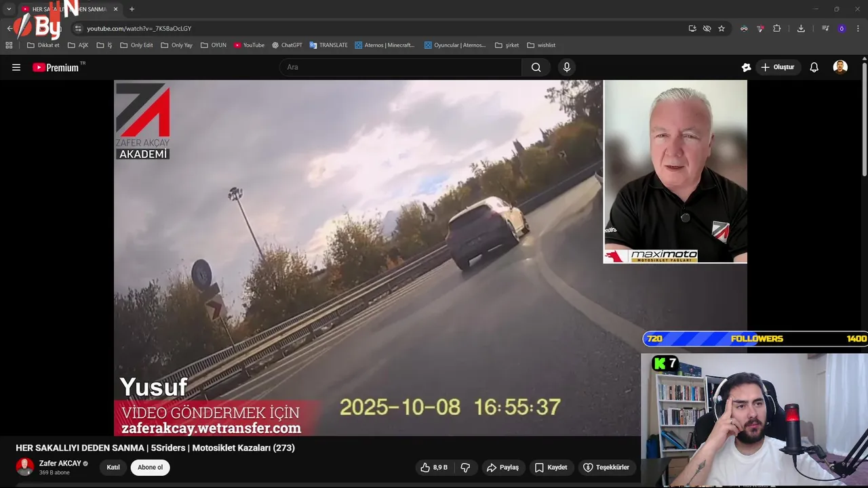Open the Chrome apps grid in bookmarks bar

point(9,45)
